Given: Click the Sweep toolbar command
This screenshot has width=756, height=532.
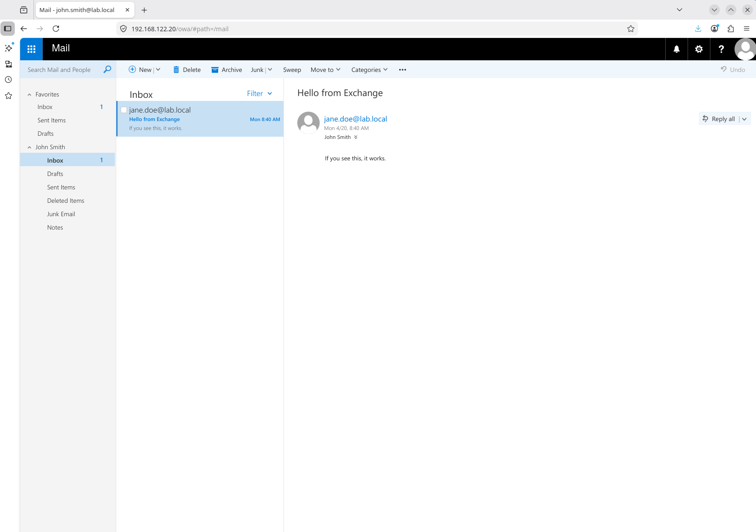Looking at the screenshot, I should click(291, 70).
